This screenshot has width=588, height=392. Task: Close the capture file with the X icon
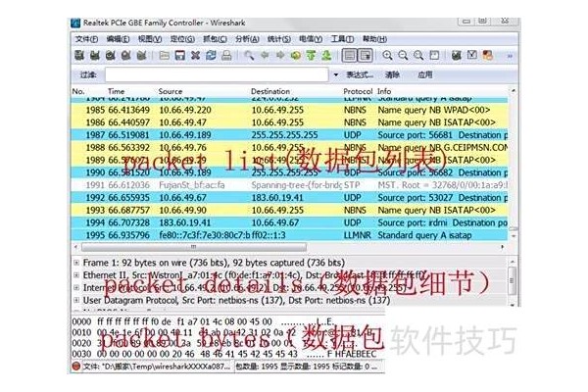[x=195, y=56]
